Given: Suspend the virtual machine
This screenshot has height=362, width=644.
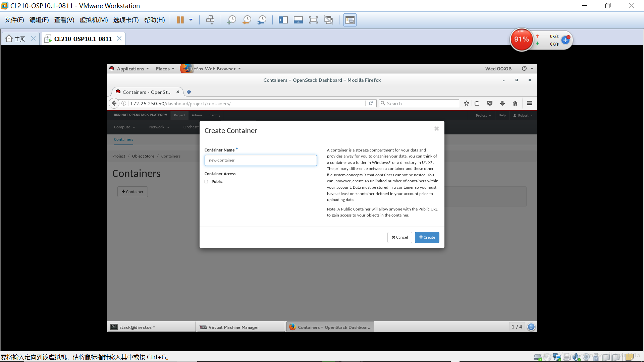Looking at the screenshot, I should [x=180, y=20].
